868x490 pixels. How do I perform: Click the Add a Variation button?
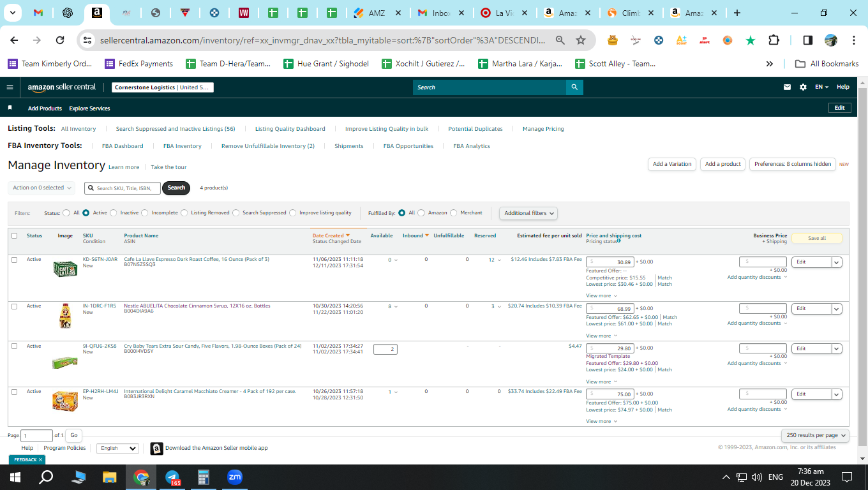coord(672,164)
